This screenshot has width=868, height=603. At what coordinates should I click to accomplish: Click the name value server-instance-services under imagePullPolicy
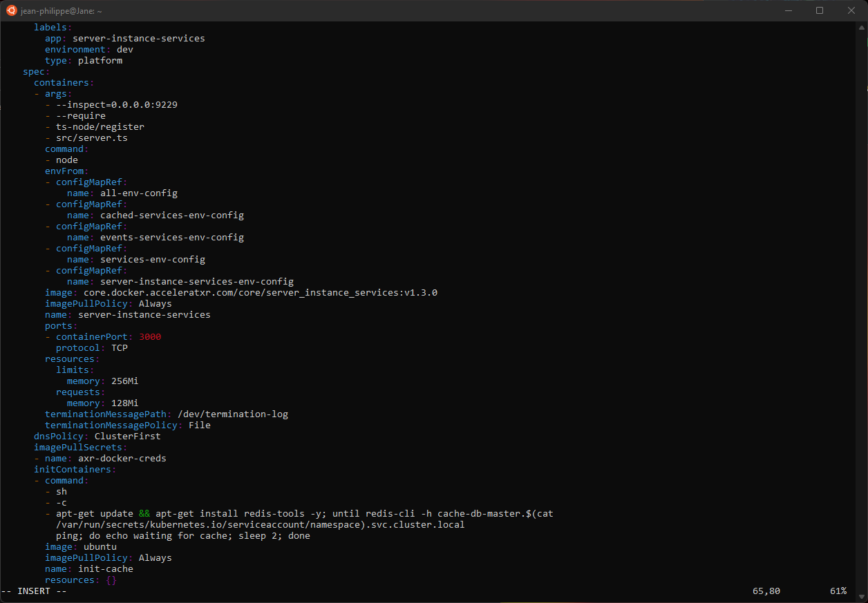(144, 315)
